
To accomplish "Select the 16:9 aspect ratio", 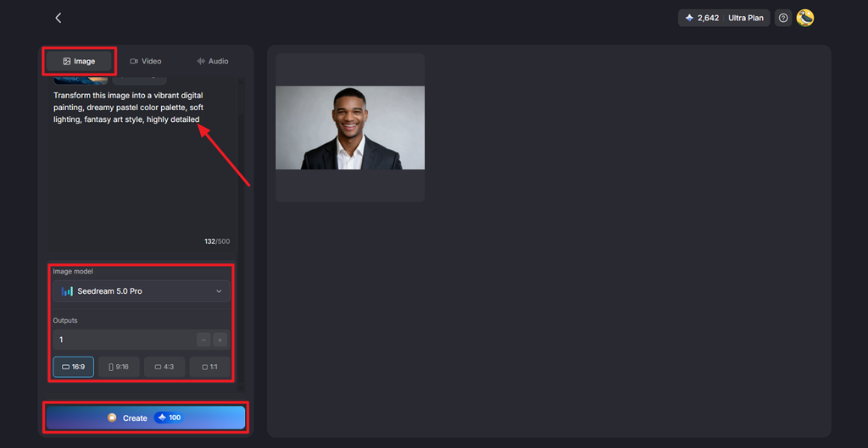I will (x=74, y=367).
